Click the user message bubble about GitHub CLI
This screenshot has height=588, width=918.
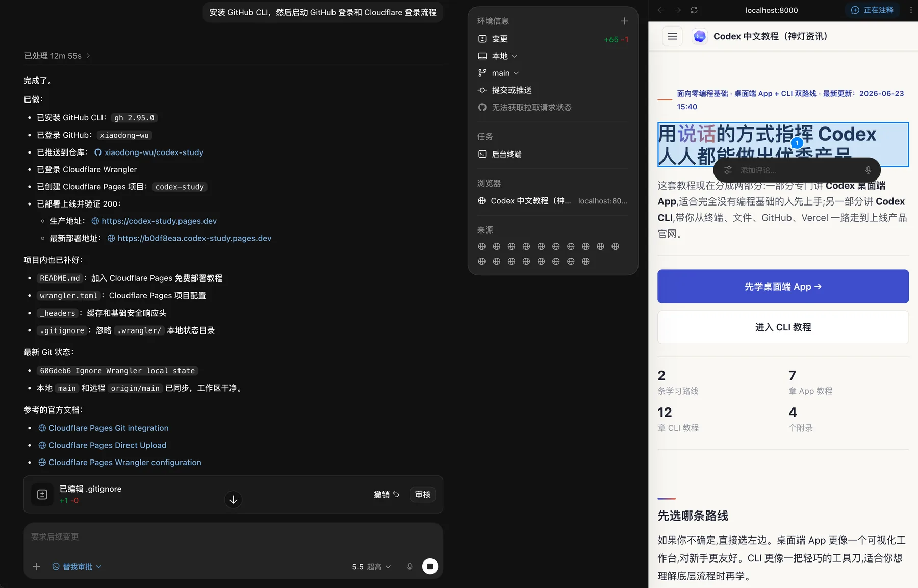323,12
